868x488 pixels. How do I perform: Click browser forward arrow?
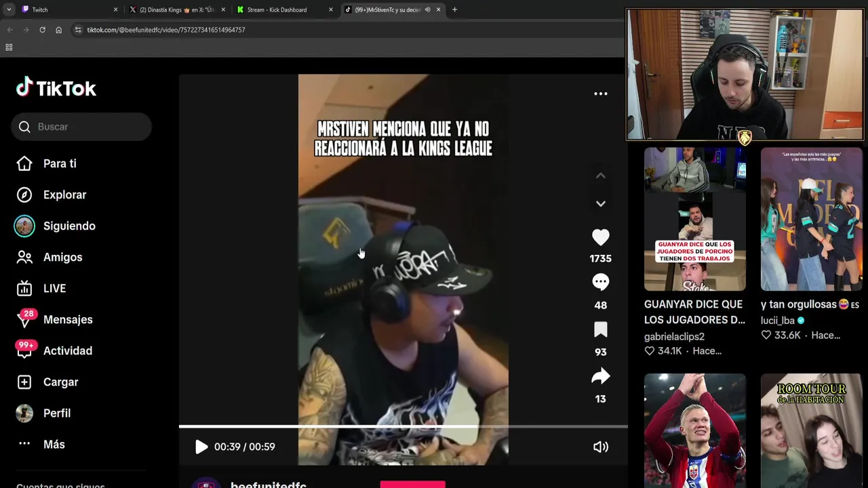tap(26, 30)
